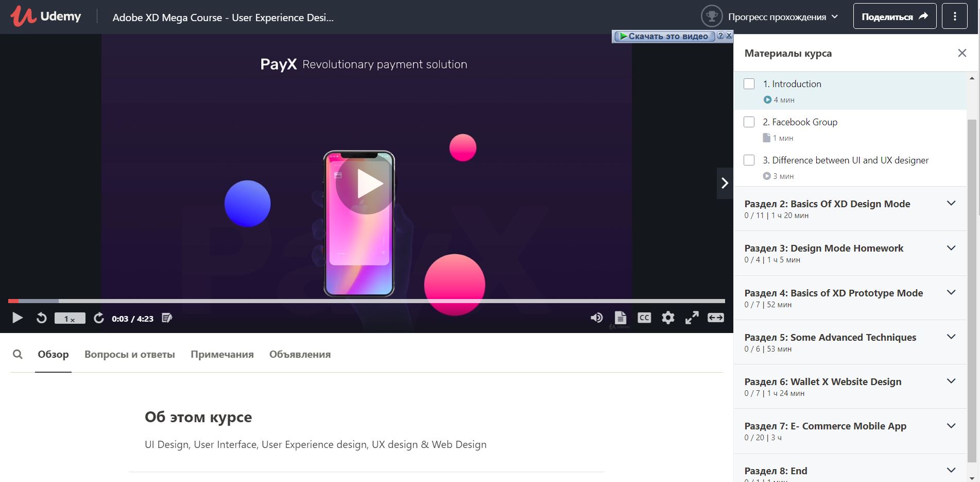Select the Обзор tab

coord(53,354)
